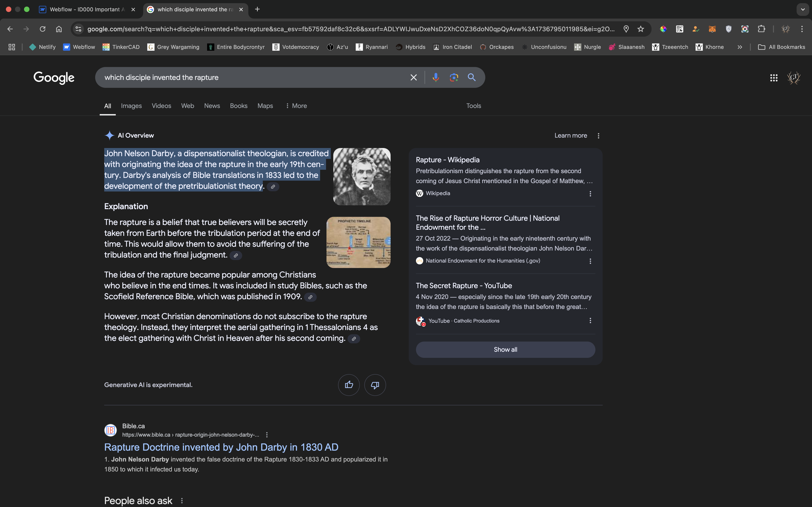Bookmark this page with star icon
This screenshot has height=507, width=812.
(x=640, y=29)
